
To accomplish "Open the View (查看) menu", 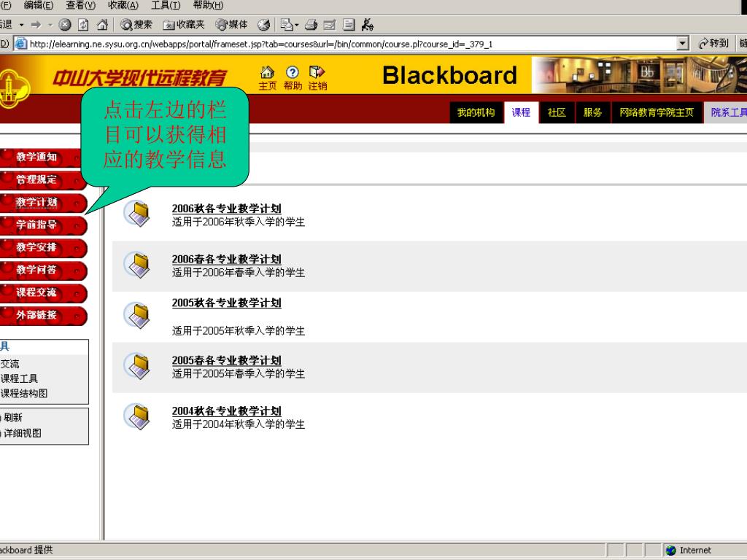I will pos(80,5).
